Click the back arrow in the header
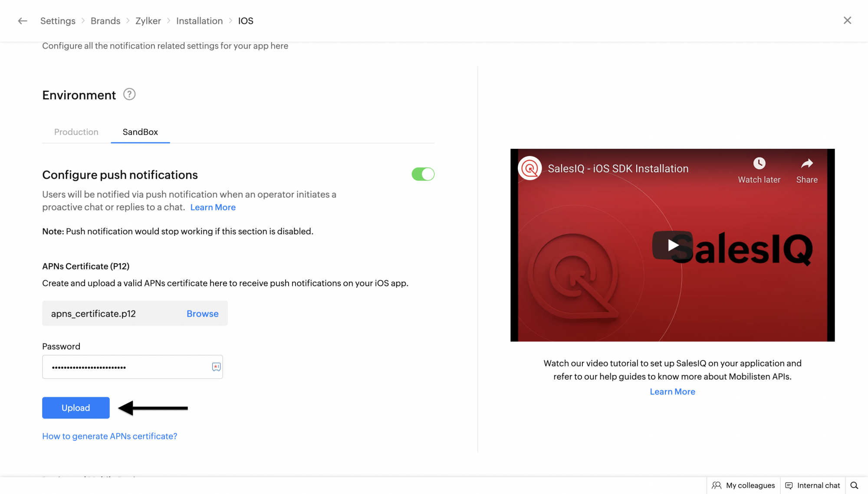The height and width of the screenshot is (494, 868). click(22, 20)
